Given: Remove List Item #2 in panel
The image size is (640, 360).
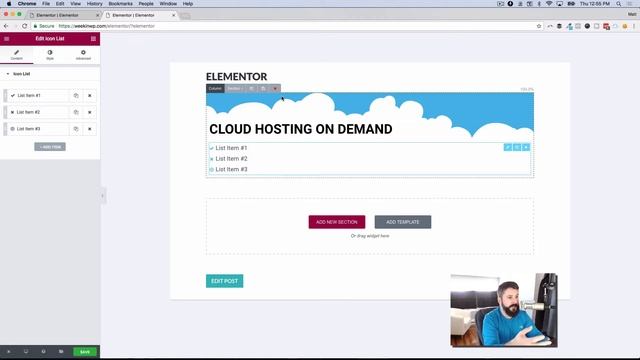Looking at the screenshot, I should (x=90, y=112).
